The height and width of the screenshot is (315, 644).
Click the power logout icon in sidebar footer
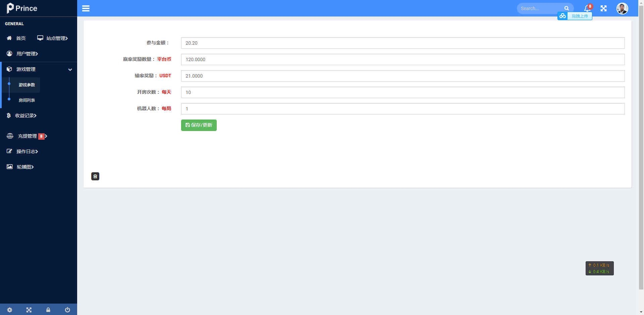click(x=67, y=310)
